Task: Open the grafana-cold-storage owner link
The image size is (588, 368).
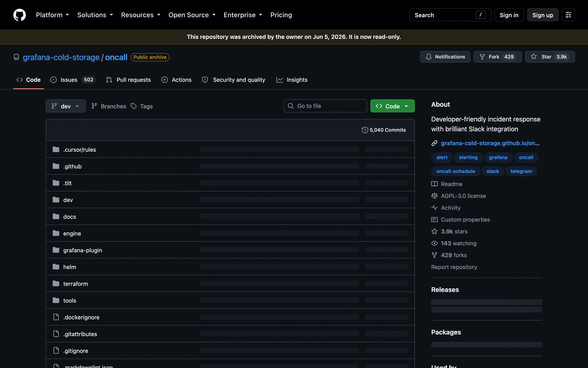Action: point(61,57)
